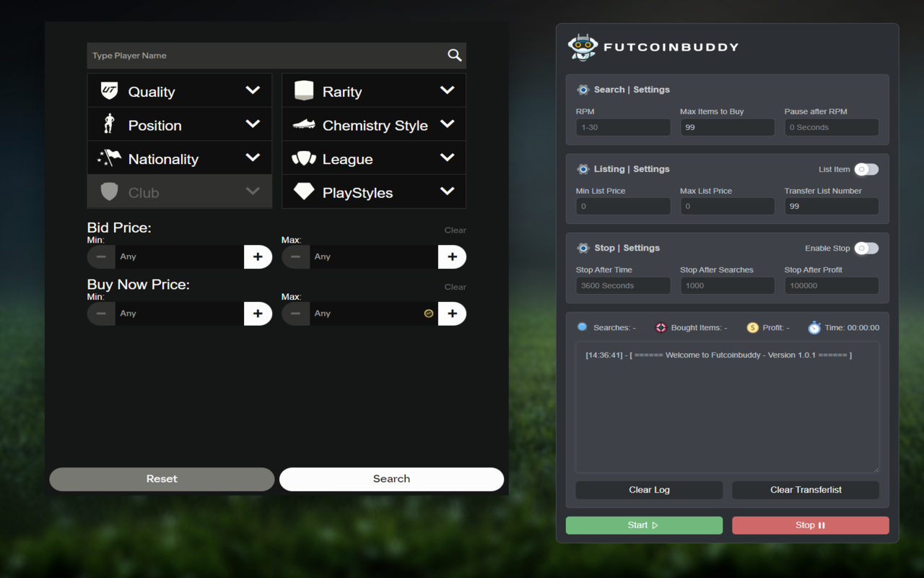Screen dimensions: 924x578
Task: Click the Chemistry Style boot icon
Action: tap(304, 124)
